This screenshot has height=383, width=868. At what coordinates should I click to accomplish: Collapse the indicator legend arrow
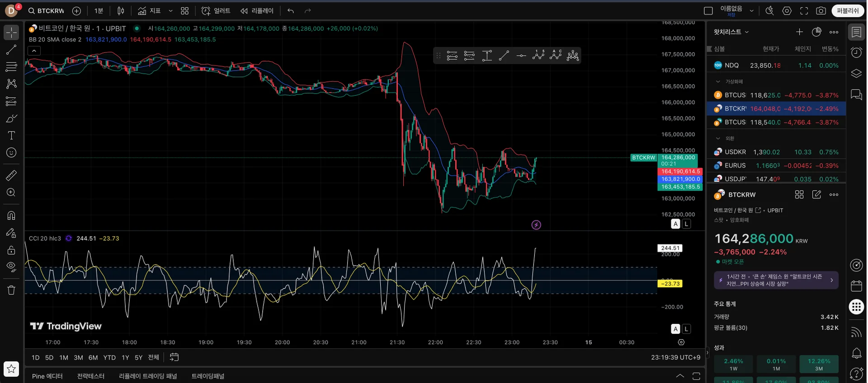pos(34,51)
